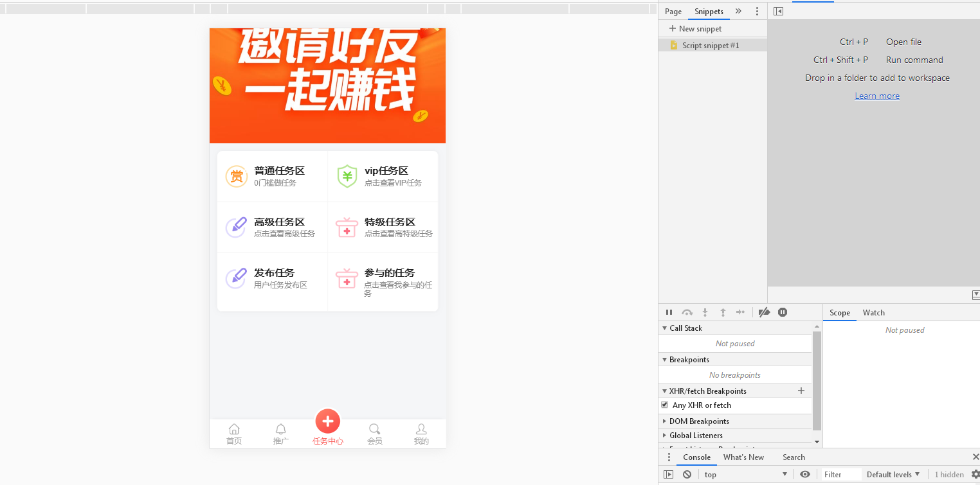Viewport: 980px width, 485px height.
Task: Enable pause on exceptions
Action: click(783, 312)
